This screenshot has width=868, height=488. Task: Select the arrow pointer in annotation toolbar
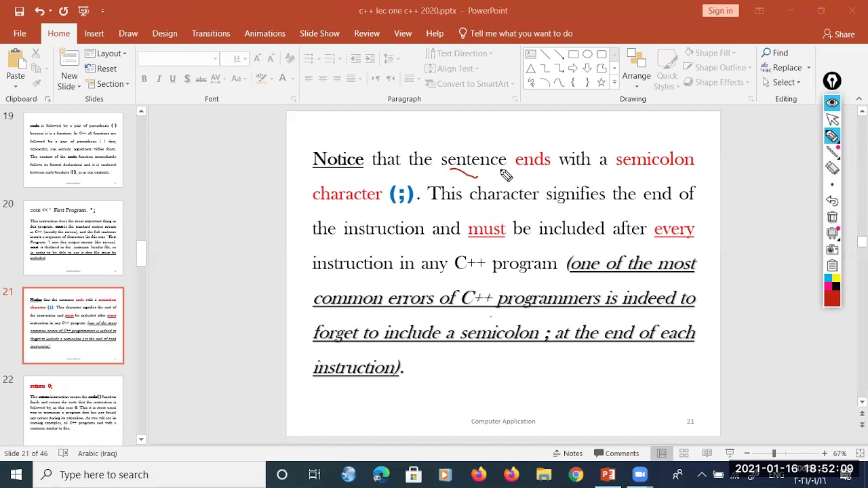pos(832,119)
